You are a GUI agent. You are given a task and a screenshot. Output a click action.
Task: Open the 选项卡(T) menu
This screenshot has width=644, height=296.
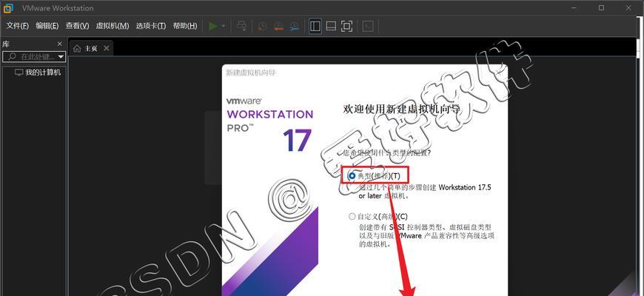click(x=151, y=26)
